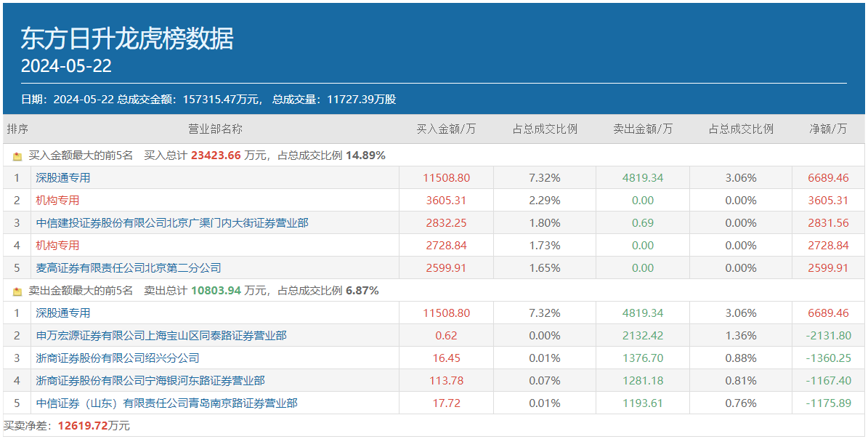Open 中信建投证券北京广渠门内大街证券营业部 link
868x439 pixels.
click(172, 223)
